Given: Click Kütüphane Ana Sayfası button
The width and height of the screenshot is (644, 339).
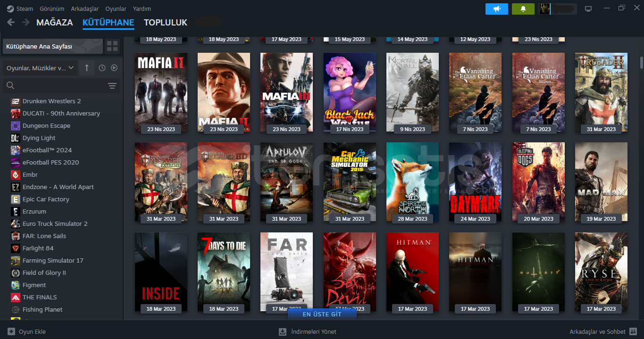Looking at the screenshot, I should (53, 46).
